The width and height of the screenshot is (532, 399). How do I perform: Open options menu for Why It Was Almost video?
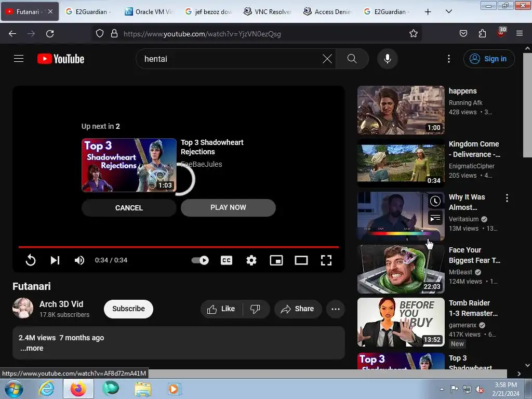(x=507, y=198)
